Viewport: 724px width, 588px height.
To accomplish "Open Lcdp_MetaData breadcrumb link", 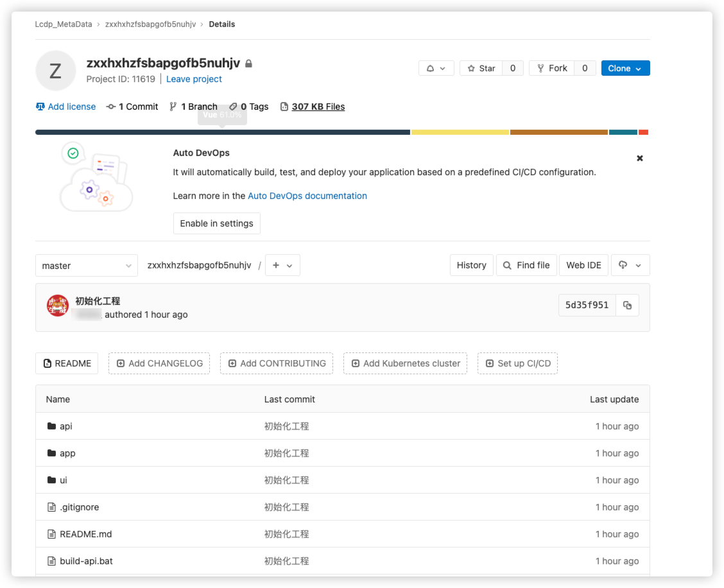I will pyautogui.click(x=63, y=24).
